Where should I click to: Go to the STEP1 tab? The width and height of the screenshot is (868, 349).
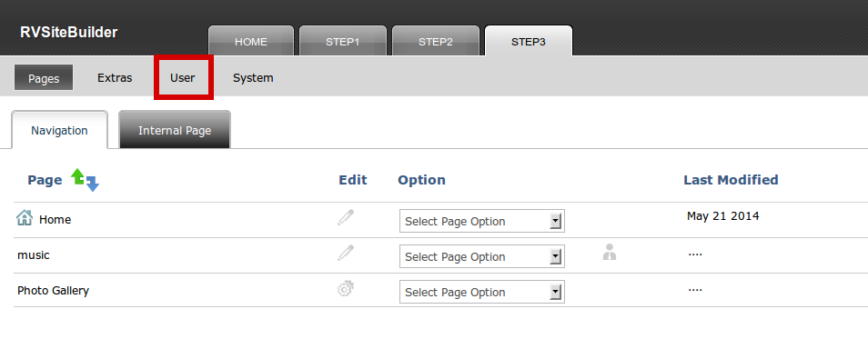click(343, 41)
